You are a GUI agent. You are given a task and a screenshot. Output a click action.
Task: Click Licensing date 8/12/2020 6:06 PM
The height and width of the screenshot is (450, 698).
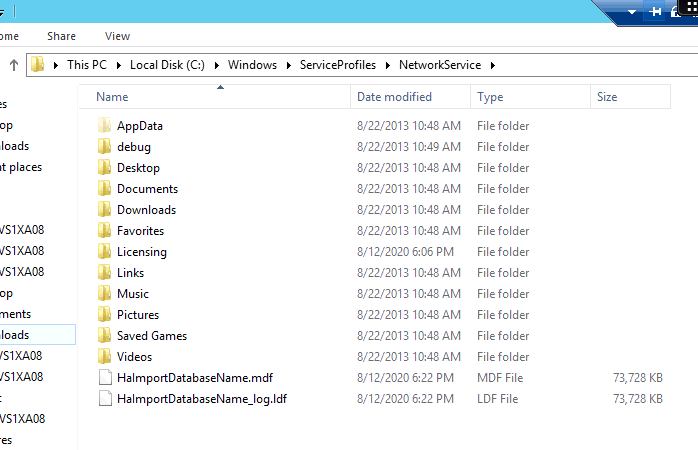pyautogui.click(x=405, y=251)
